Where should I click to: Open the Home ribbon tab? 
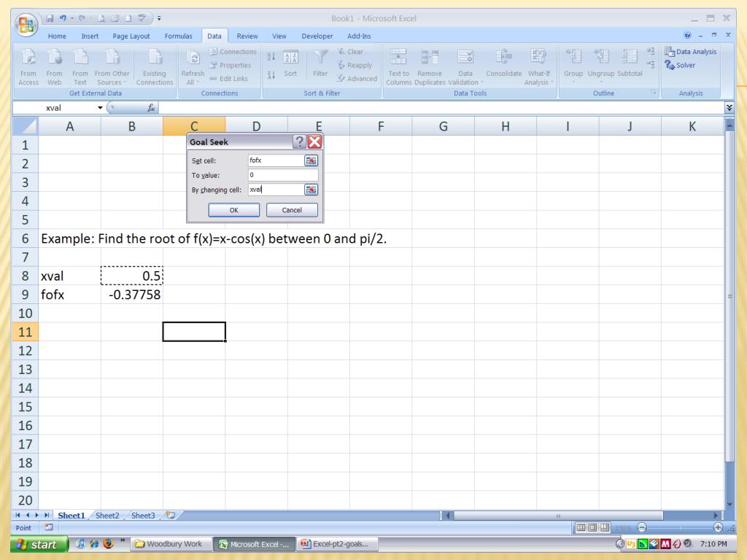pyautogui.click(x=57, y=36)
